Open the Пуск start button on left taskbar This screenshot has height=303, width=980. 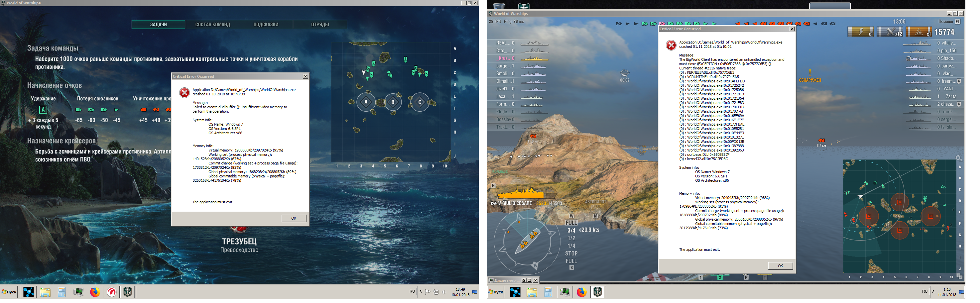click(x=9, y=292)
